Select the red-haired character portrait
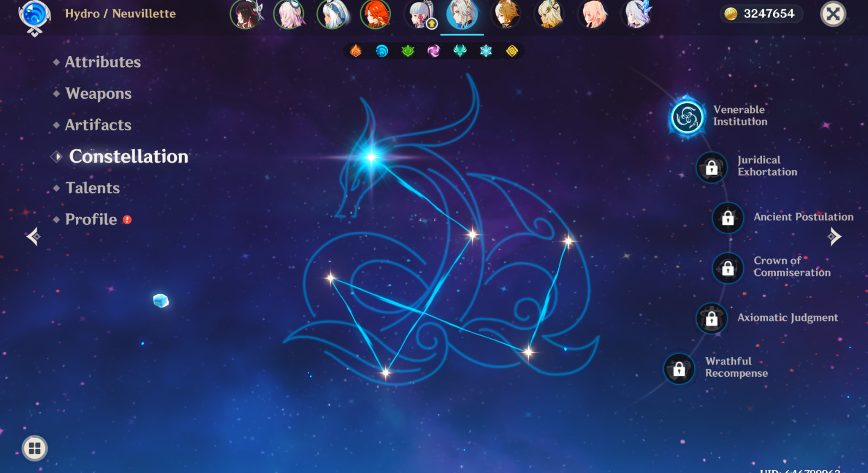This screenshot has width=868, height=473. coord(375,14)
